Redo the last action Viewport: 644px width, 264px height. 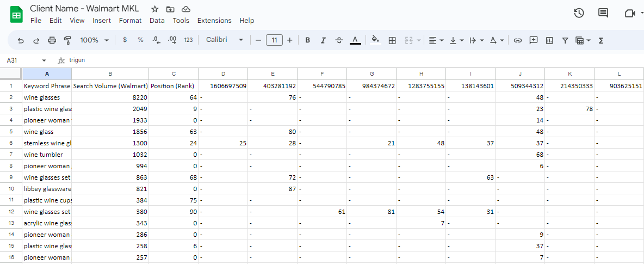[36, 40]
